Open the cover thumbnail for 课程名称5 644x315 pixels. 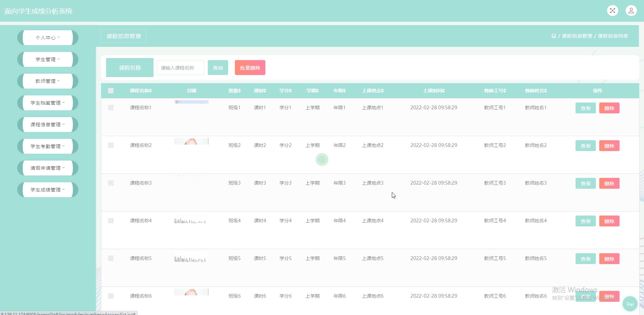click(190, 259)
